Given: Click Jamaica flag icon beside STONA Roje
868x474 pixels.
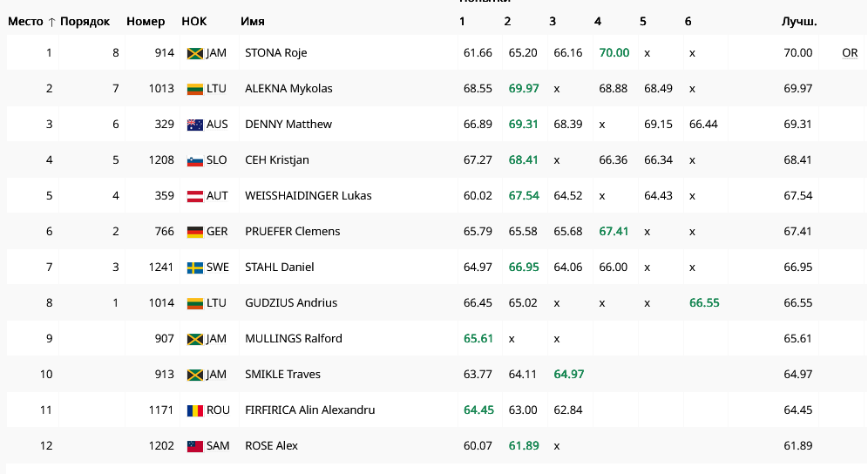Looking at the screenshot, I should tap(194, 53).
